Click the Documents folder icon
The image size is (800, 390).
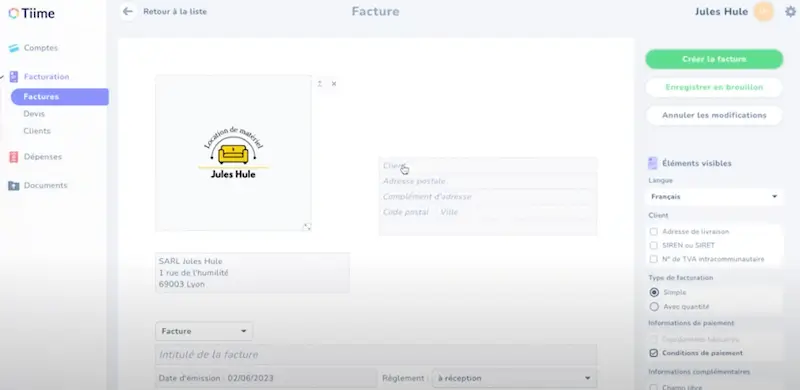14,186
